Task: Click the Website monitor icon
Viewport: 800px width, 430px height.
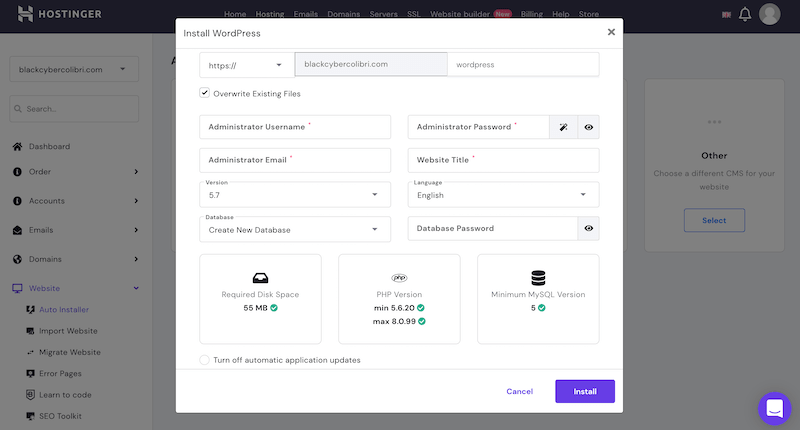Action: tap(17, 288)
